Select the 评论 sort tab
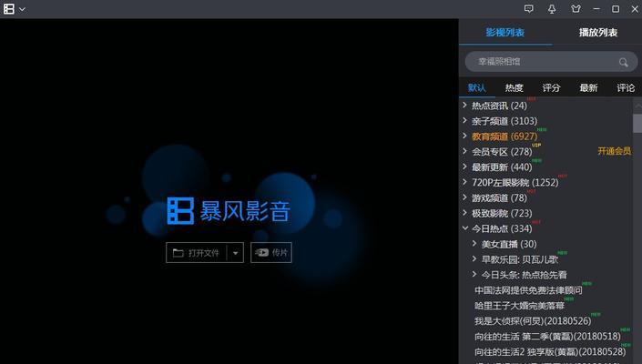This screenshot has width=642, height=364. point(626,87)
